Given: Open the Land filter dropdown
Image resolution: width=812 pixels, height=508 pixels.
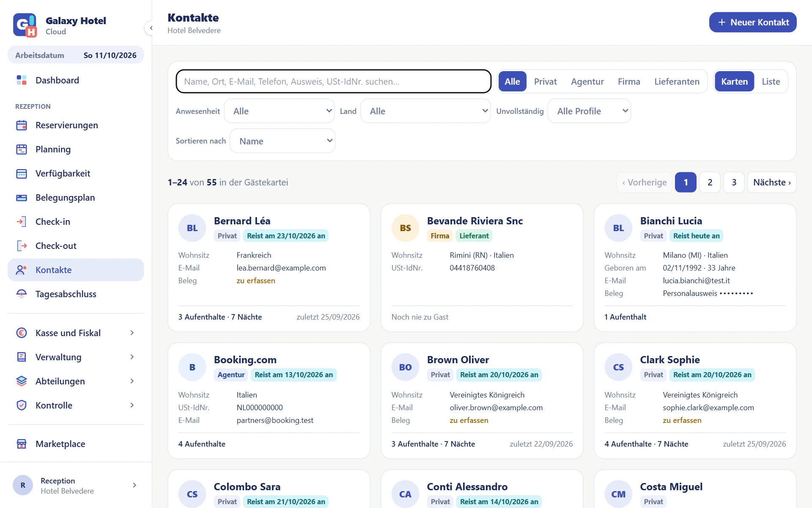Looking at the screenshot, I should [425, 111].
